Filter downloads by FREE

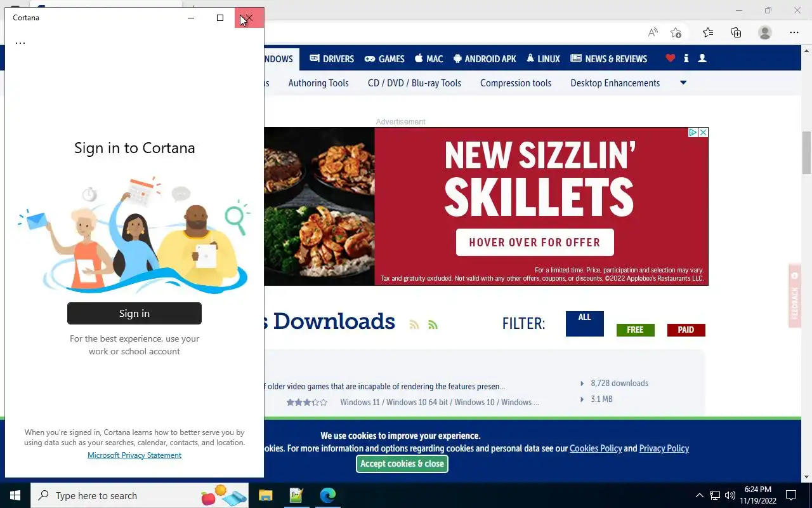tap(636, 330)
